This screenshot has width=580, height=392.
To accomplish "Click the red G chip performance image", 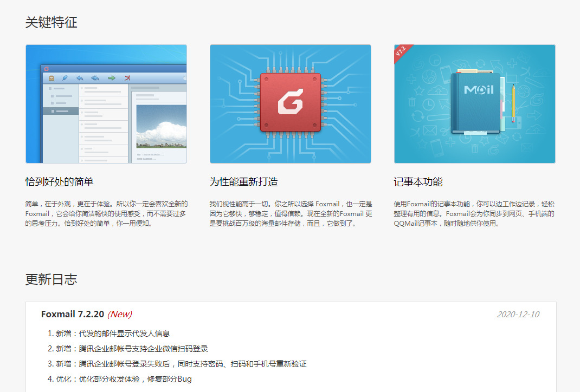I will click(291, 104).
